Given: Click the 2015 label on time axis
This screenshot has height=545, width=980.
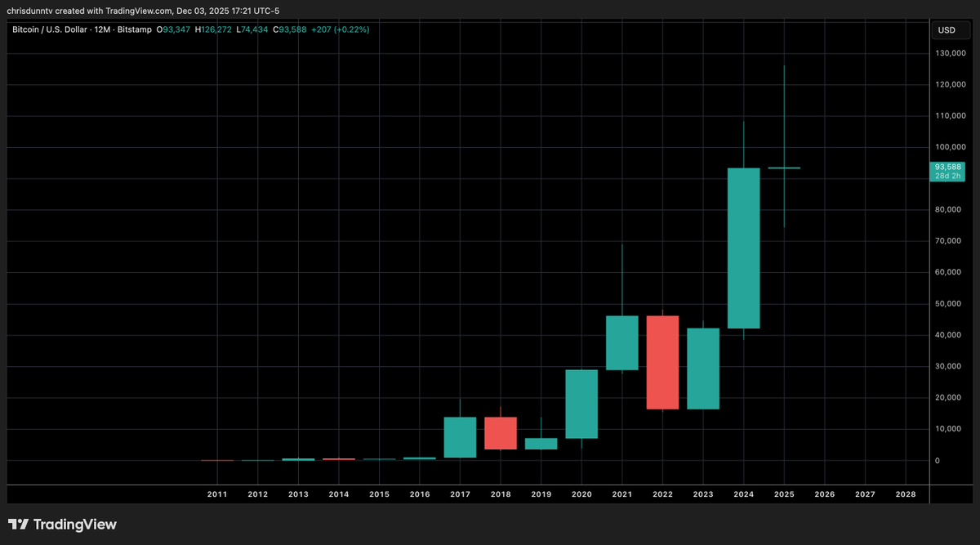Looking at the screenshot, I should [x=379, y=494].
